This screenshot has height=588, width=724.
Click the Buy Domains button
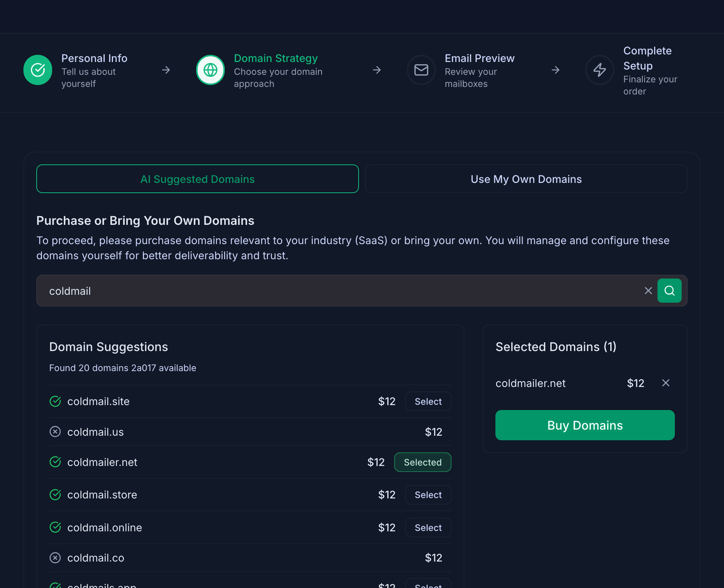pos(585,425)
